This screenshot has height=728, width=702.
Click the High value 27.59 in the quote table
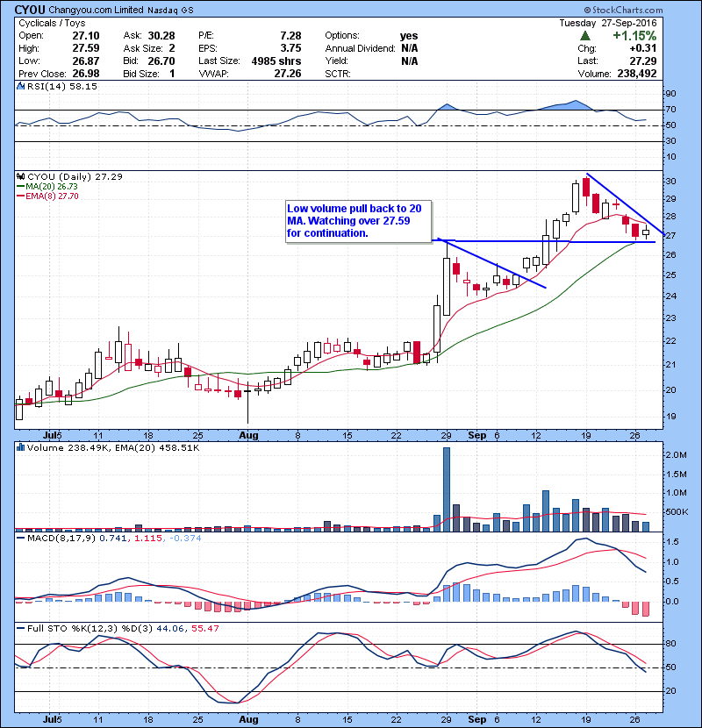[86, 48]
